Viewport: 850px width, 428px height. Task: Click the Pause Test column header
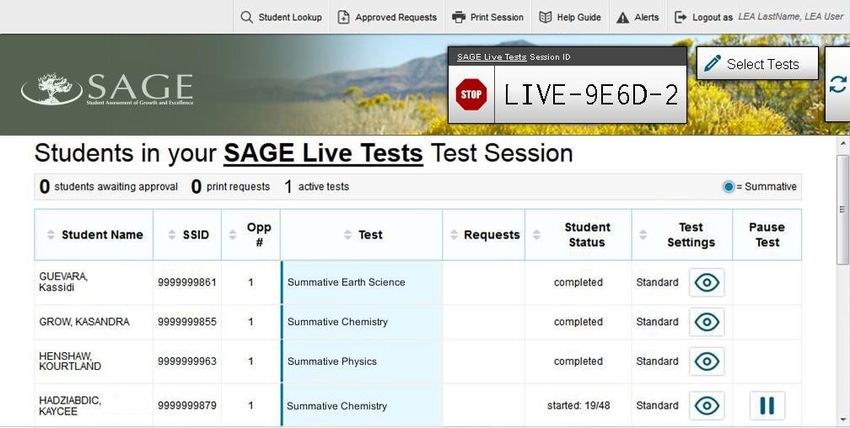[767, 235]
